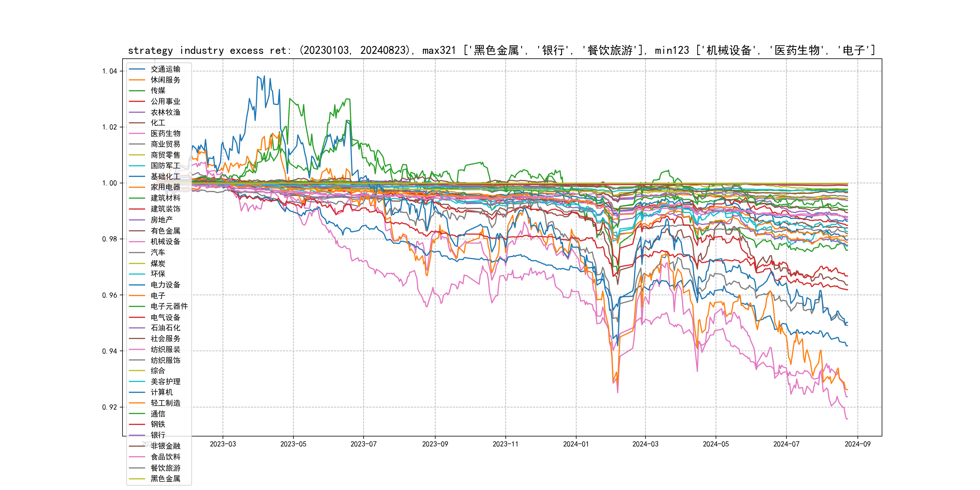This screenshot has height=490, width=980.
Task: Click the chart title text
Action: pyautogui.click(x=501, y=50)
